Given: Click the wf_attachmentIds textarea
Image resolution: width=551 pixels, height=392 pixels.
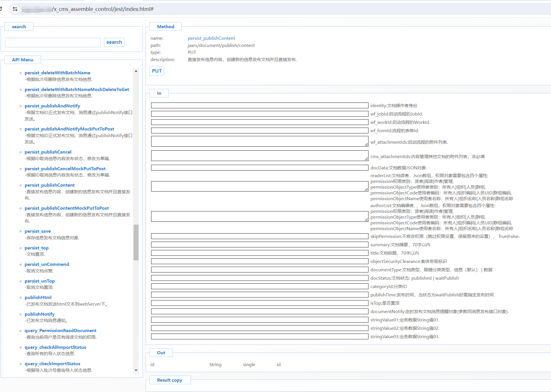Looking at the screenshot, I should [259, 141].
